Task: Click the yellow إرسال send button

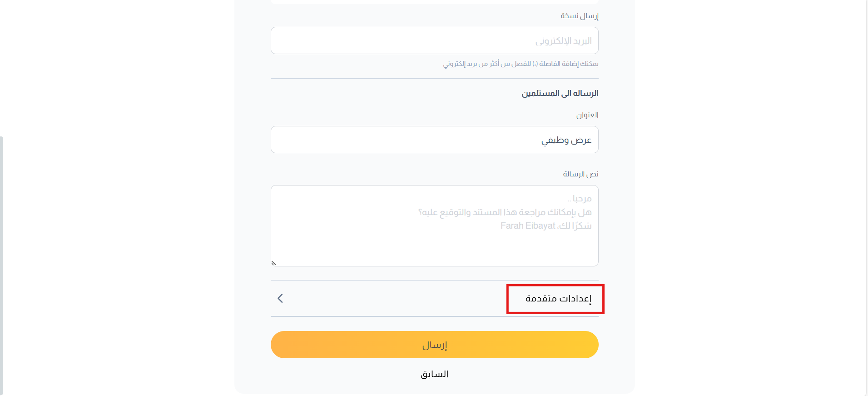Action: click(434, 345)
